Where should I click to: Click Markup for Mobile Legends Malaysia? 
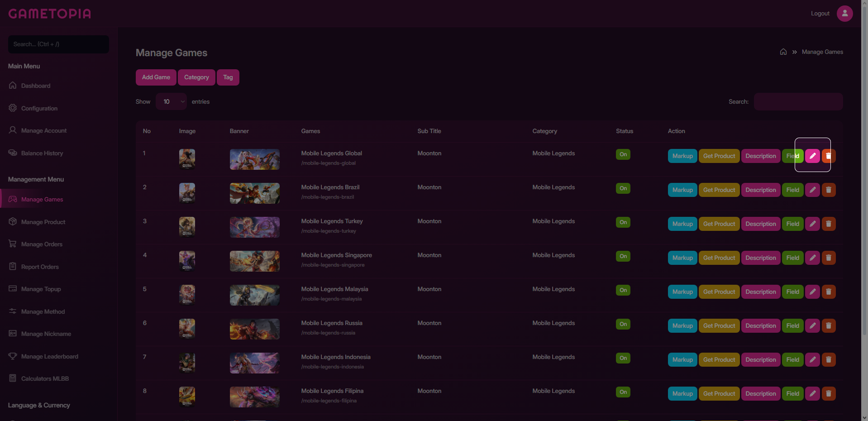point(682,292)
